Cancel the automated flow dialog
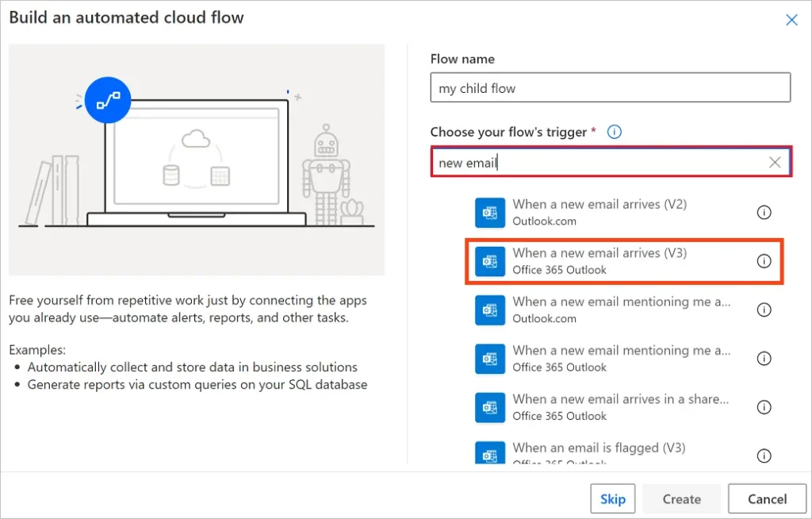This screenshot has height=519, width=812. pyautogui.click(x=767, y=499)
